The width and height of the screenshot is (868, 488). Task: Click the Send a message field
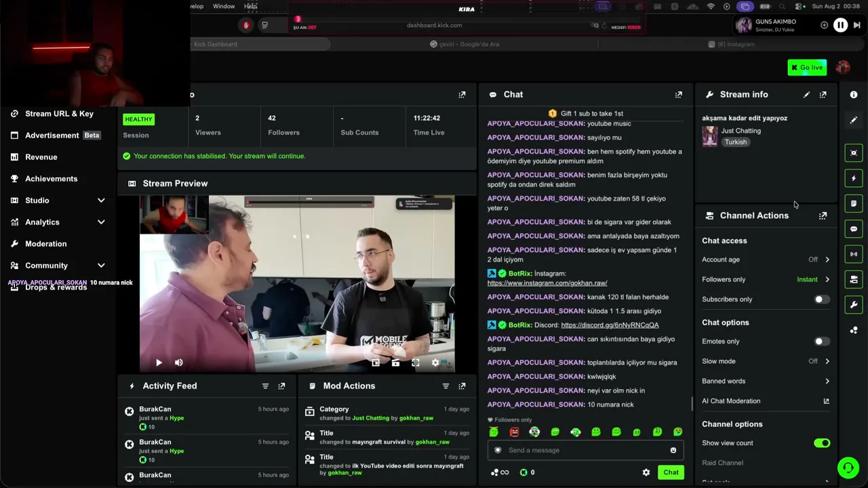click(587, 450)
